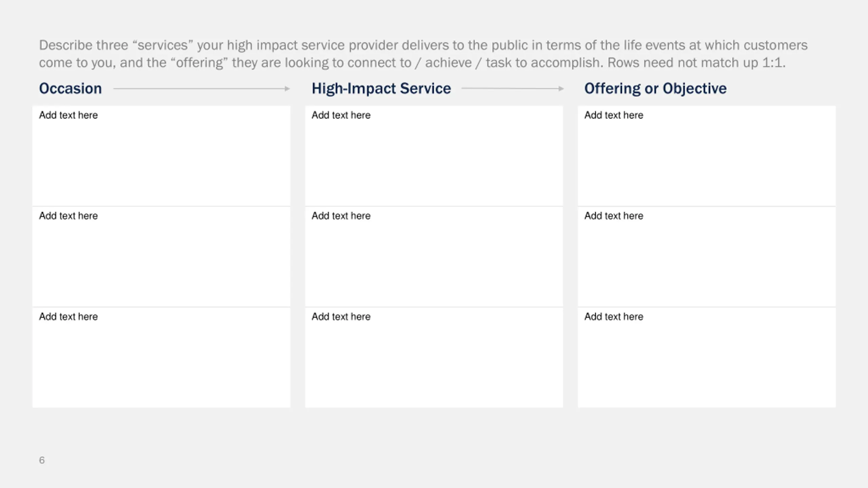Image resolution: width=868 pixels, height=488 pixels.
Task: Click the Offering or Objective column heading
Action: [x=655, y=88]
